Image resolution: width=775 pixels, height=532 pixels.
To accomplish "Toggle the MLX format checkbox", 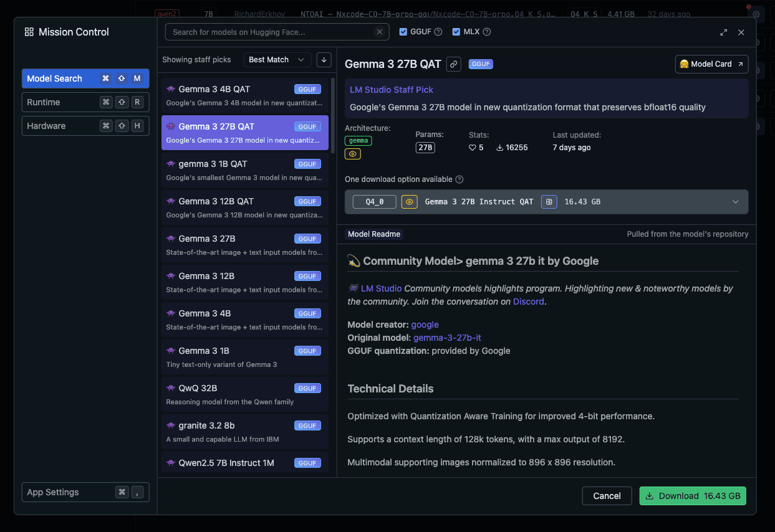I will [456, 32].
